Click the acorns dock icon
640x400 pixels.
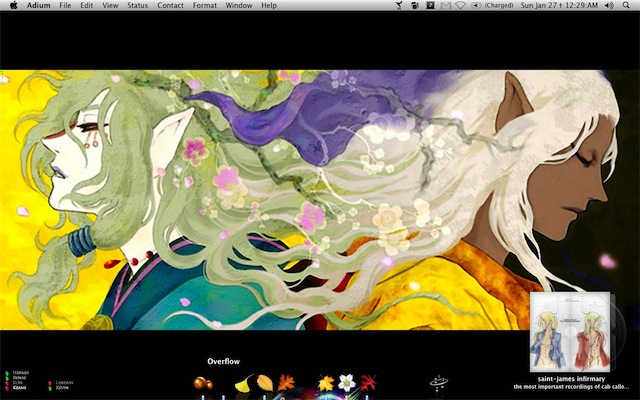point(203,383)
